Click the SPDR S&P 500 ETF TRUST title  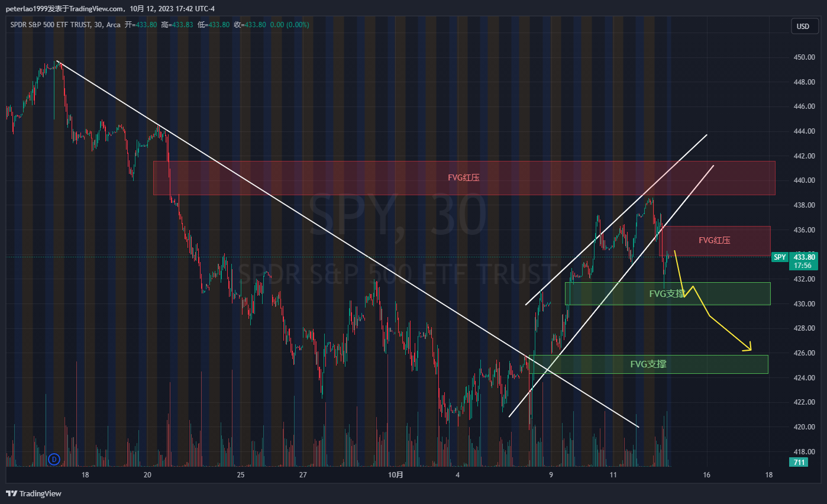50,25
